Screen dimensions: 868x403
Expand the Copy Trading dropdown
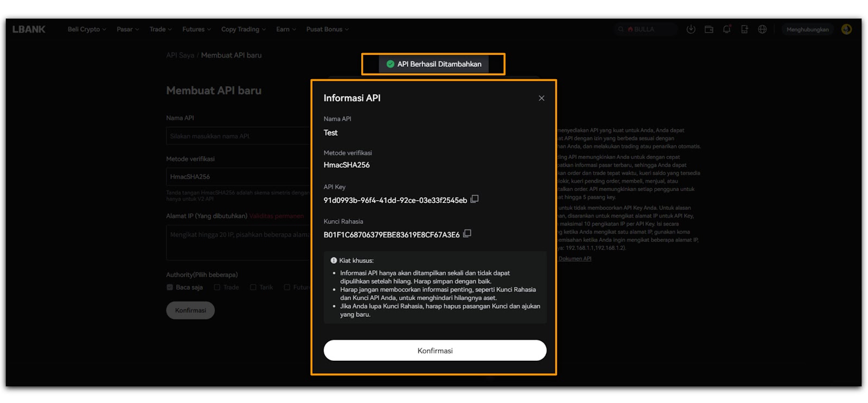coord(242,29)
